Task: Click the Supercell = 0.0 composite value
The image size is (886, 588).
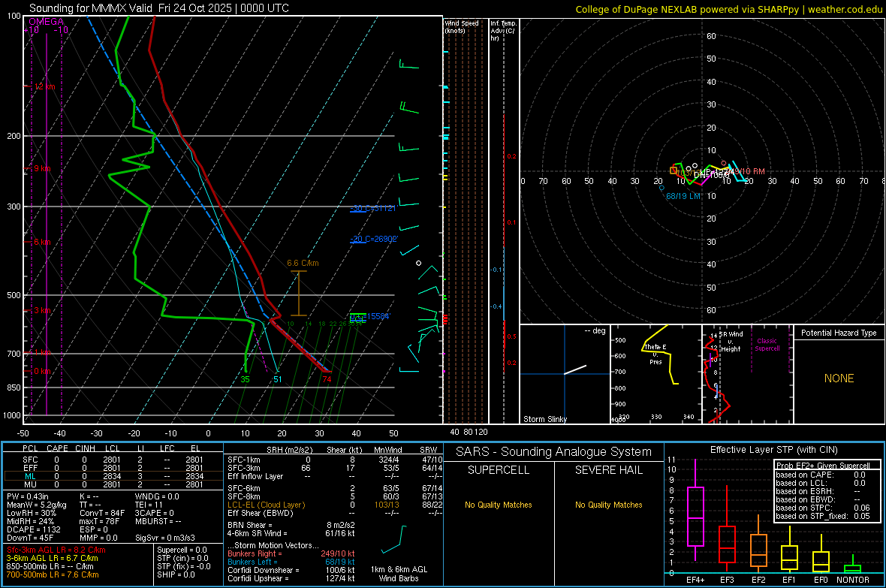Action: point(182,550)
